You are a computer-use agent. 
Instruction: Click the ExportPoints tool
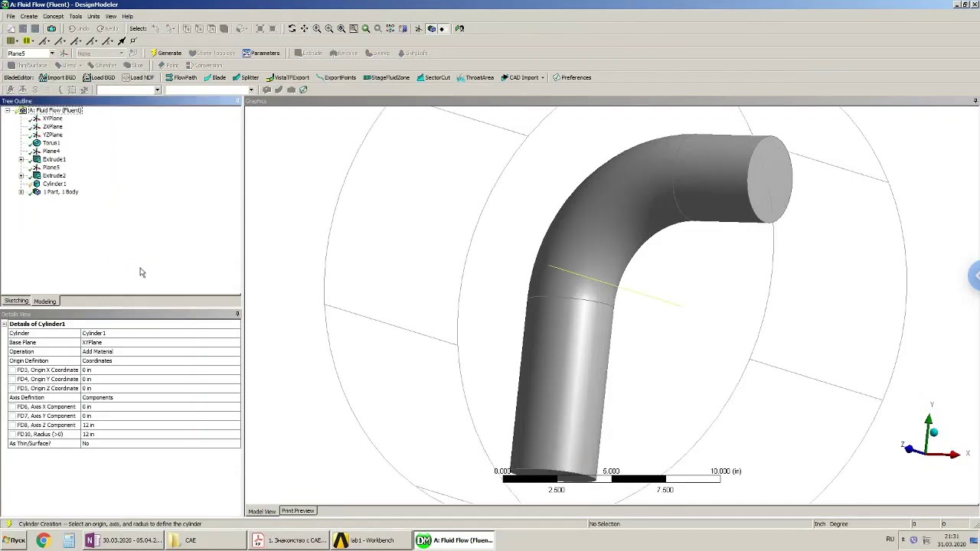click(335, 77)
